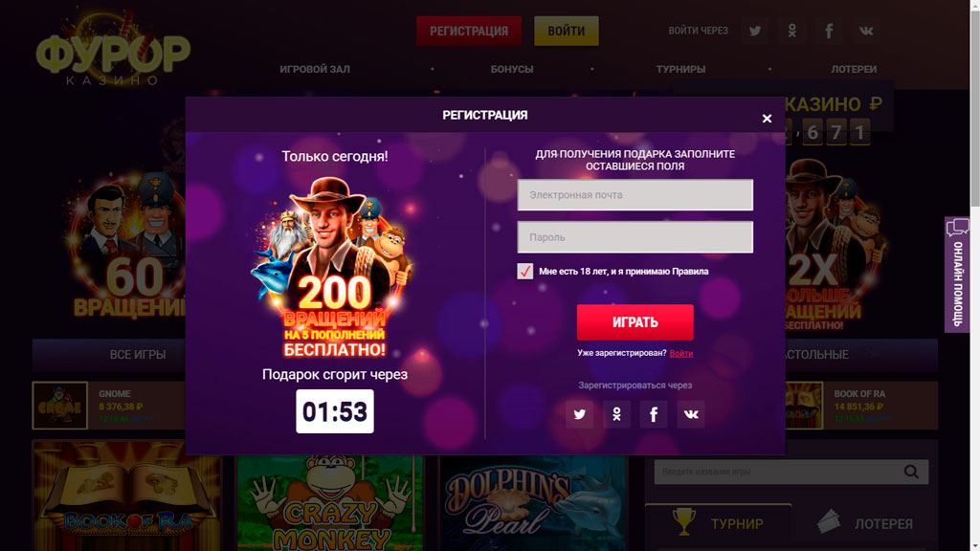The width and height of the screenshot is (980, 551).
Task: Open the Игровой зал menu item
Action: tap(315, 70)
